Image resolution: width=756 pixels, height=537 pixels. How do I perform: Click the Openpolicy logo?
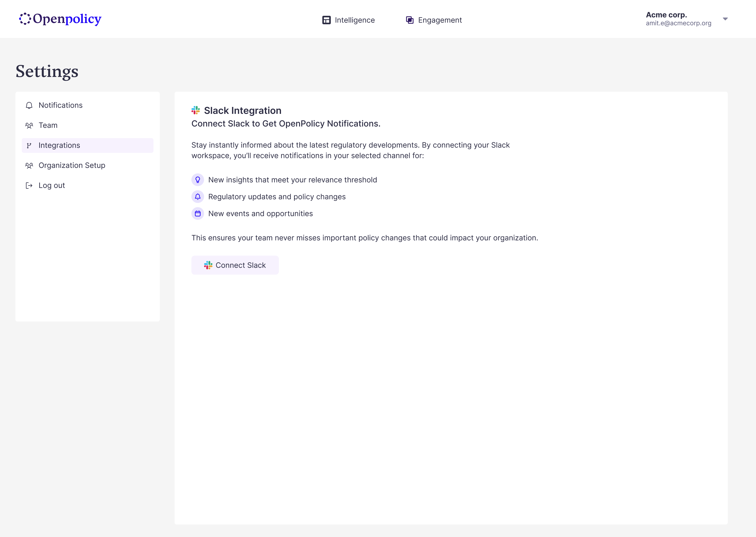pyautogui.click(x=60, y=19)
